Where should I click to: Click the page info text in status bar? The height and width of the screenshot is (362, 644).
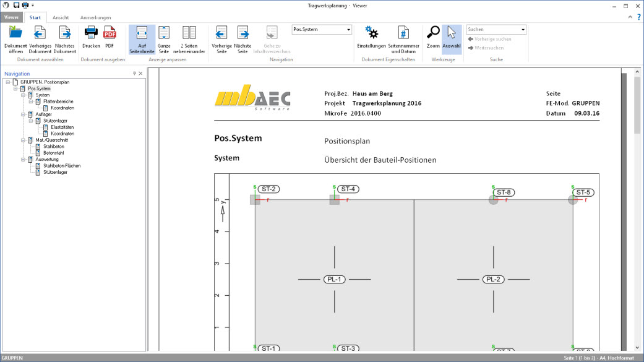[x=598, y=358]
